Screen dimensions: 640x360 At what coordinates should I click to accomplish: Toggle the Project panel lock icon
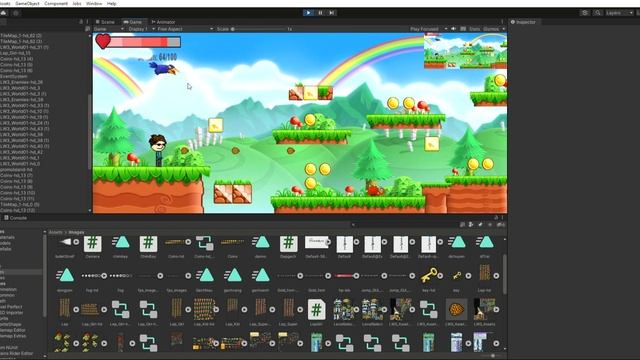(496, 218)
